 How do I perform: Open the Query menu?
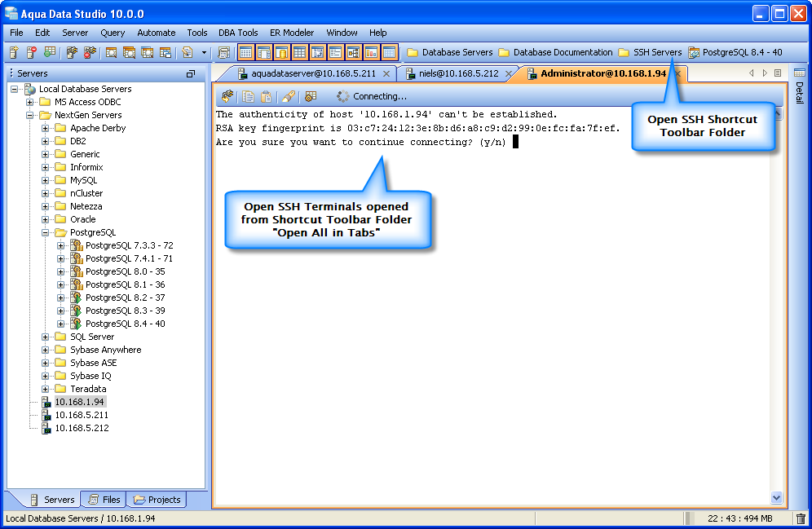113,33
